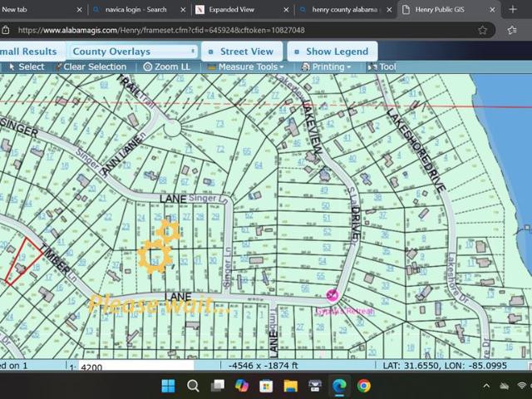This screenshot has height=399, width=532.
Task: Click the Show Legend button
Action: (x=332, y=52)
